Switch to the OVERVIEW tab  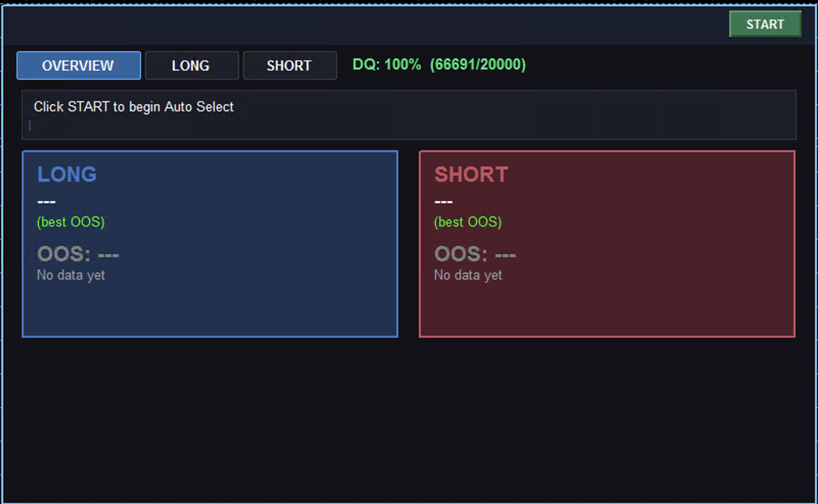pyautogui.click(x=78, y=65)
